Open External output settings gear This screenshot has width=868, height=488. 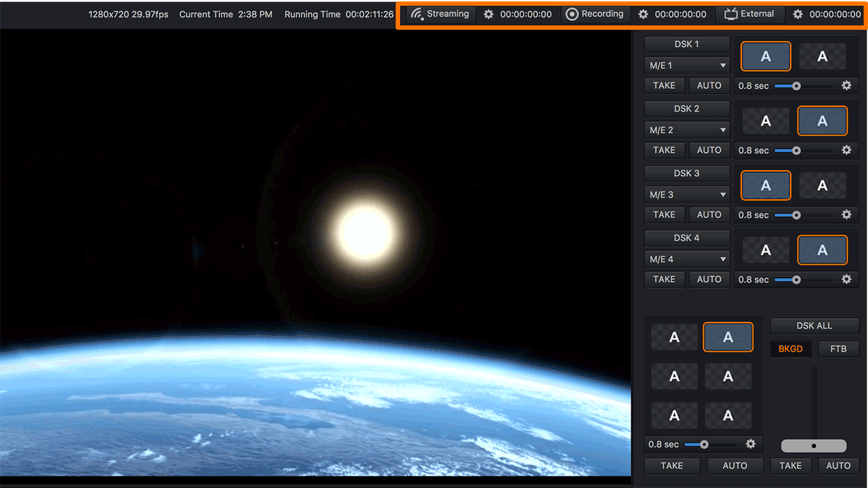tap(797, 14)
